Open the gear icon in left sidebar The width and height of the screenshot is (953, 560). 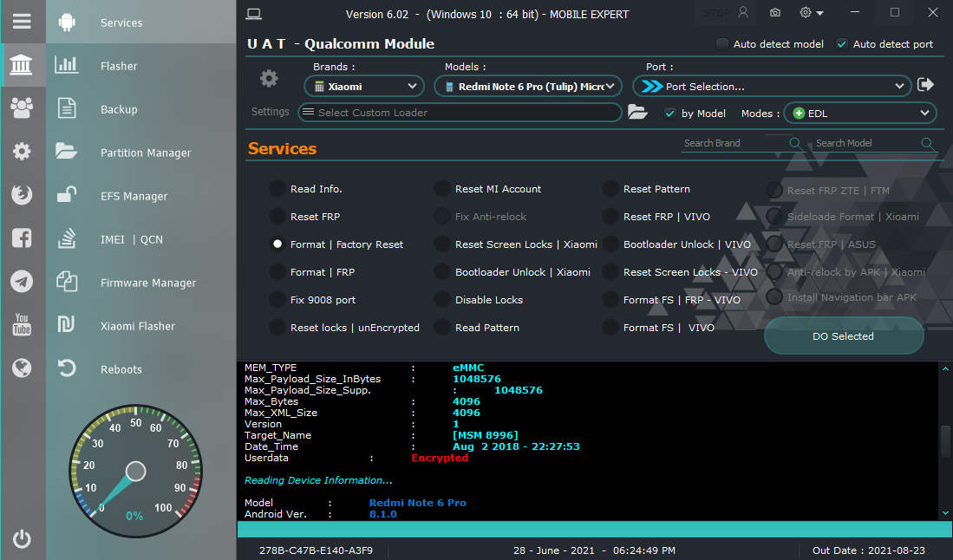click(22, 151)
